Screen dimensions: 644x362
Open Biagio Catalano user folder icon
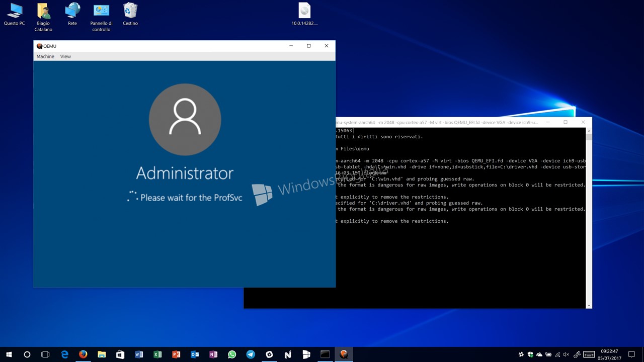coord(43,17)
